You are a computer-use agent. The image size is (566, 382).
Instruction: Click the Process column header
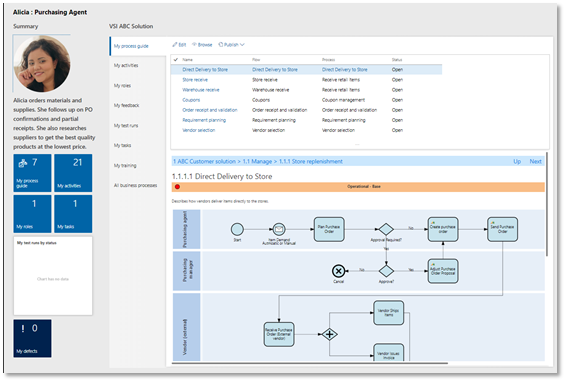click(x=328, y=60)
